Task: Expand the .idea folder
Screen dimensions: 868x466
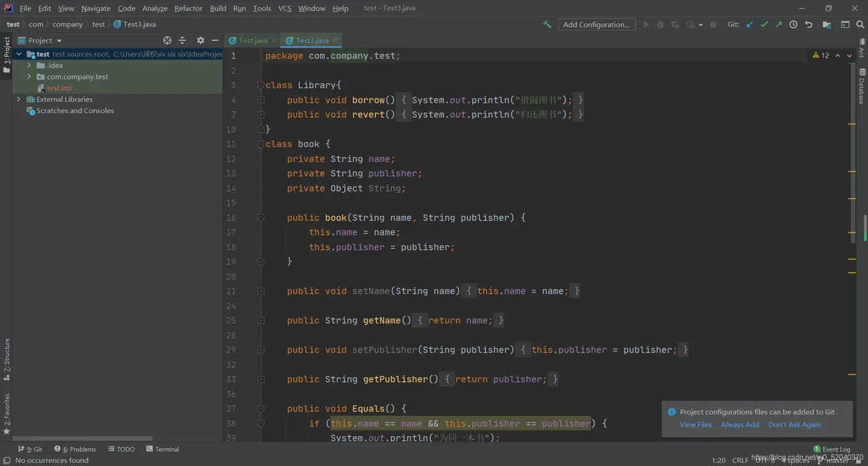Action: click(x=29, y=65)
